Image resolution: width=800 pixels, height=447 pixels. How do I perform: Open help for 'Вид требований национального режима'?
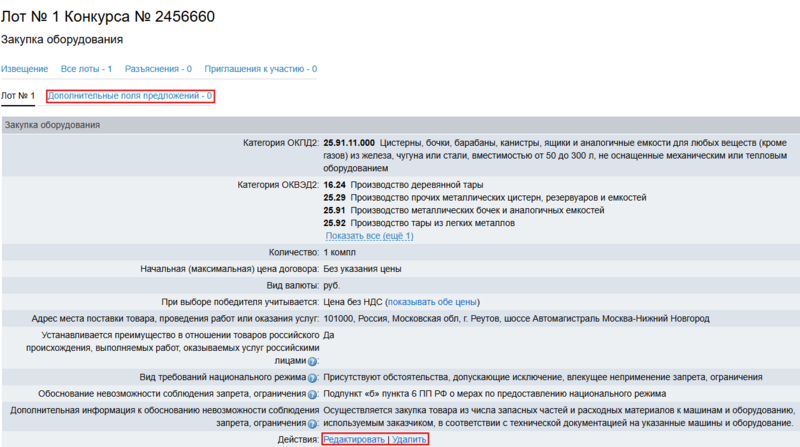(x=313, y=378)
